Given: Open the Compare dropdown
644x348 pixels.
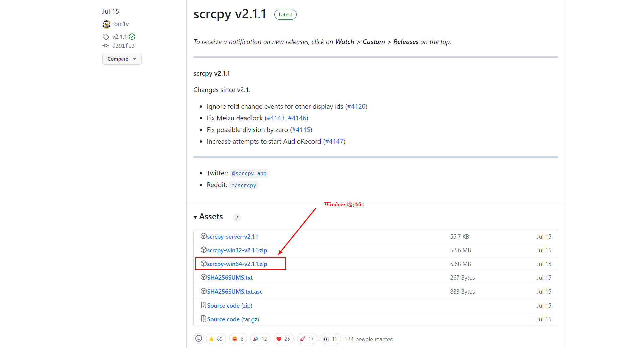Looking at the screenshot, I should [x=122, y=59].
